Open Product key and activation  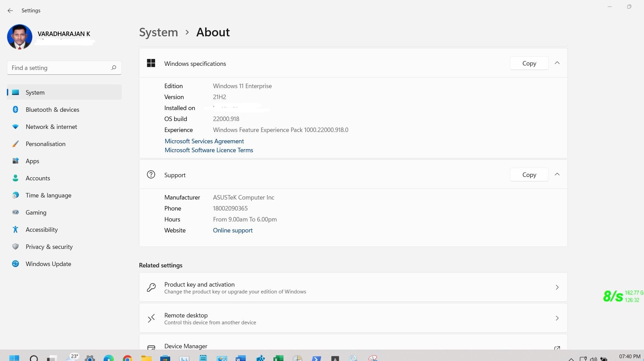[353, 287]
